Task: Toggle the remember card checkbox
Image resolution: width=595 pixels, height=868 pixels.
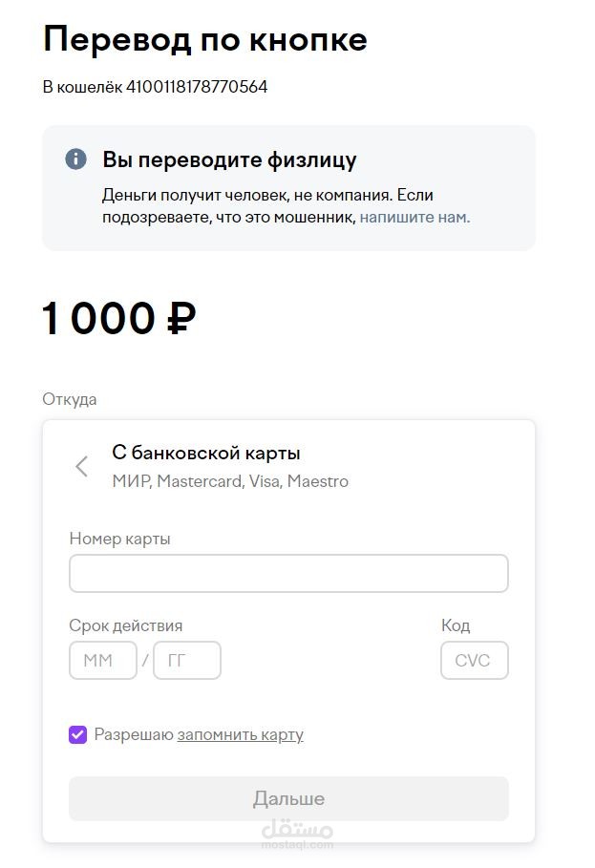Action: pyautogui.click(x=78, y=734)
